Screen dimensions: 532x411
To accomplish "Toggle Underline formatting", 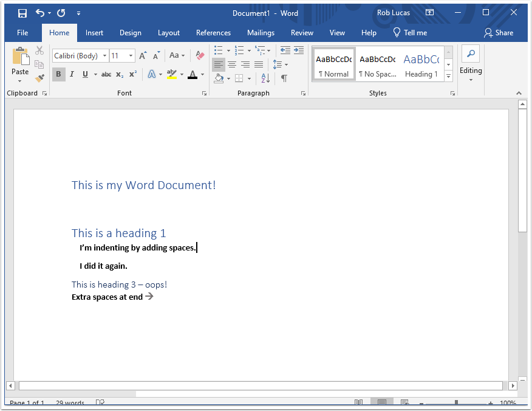I will [x=85, y=74].
